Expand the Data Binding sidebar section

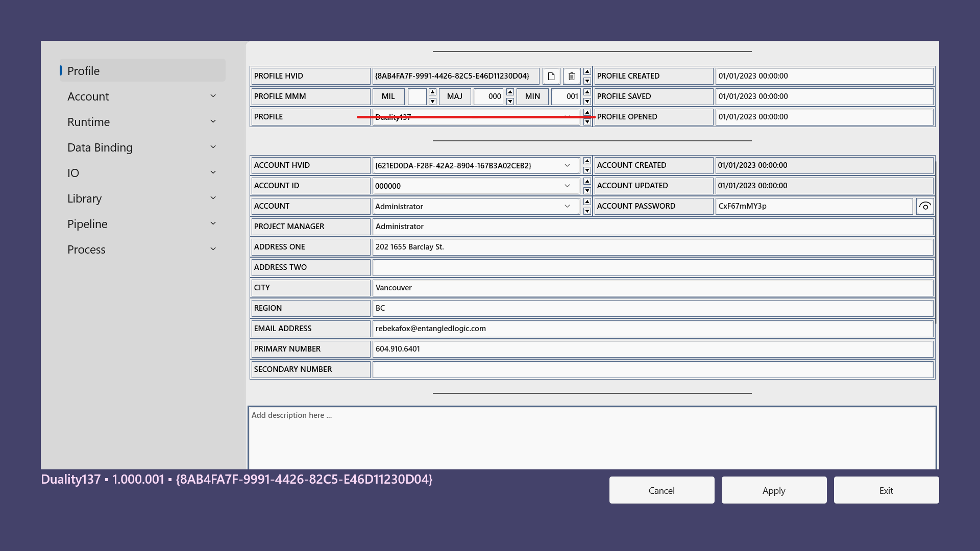pos(142,147)
